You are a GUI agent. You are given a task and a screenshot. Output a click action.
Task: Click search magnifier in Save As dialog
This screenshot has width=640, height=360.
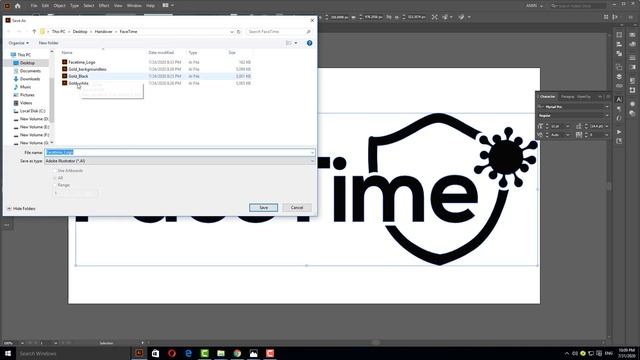pyautogui.click(x=309, y=31)
